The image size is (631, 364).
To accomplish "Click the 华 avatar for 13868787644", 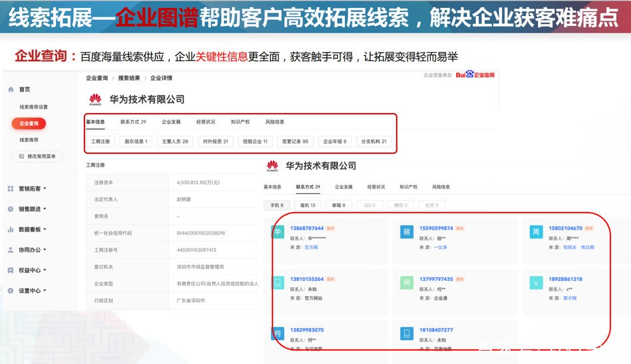I will (x=278, y=232).
